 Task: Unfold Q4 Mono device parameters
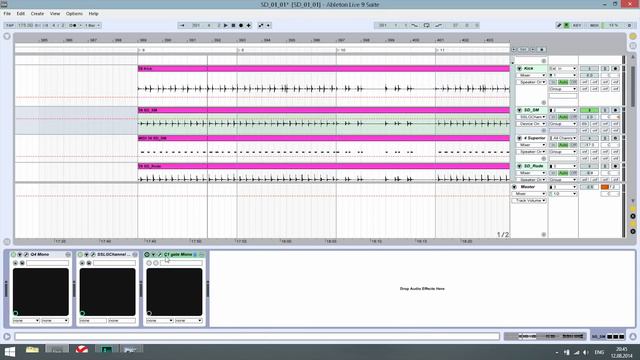click(20, 254)
